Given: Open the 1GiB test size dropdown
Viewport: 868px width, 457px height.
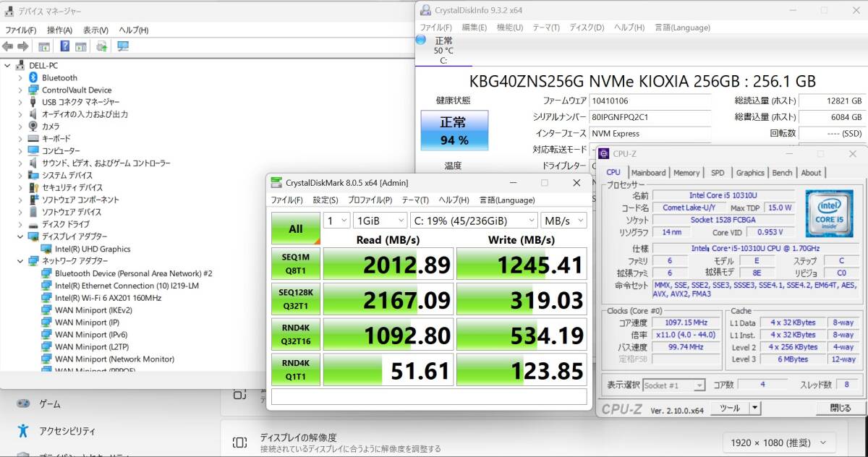Looking at the screenshot, I should click(x=380, y=221).
